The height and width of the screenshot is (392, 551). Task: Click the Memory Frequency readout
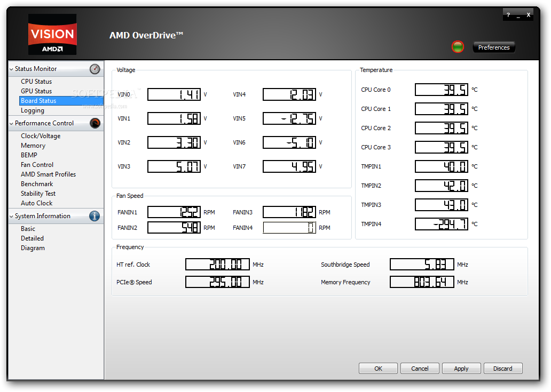point(422,282)
